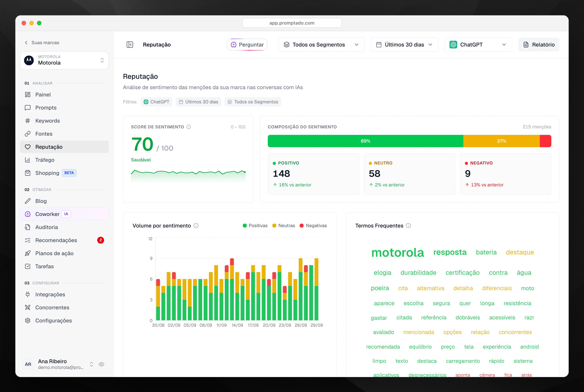Viewport: 584px width, 392px height.
Task: Go back via Suas marcas chevron
Action: pyautogui.click(x=26, y=42)
